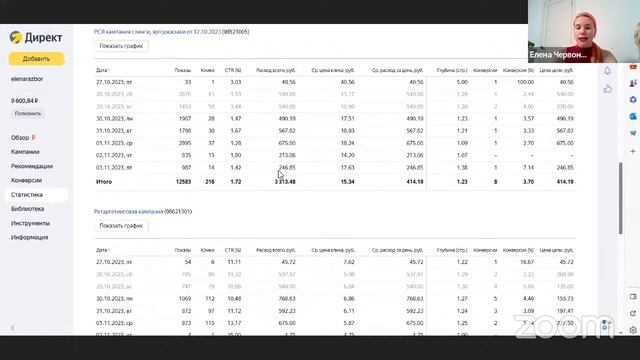The height and width of the screenshot is (360, 640).
Task: Sort second table by Дата column
Action: [103, 250]
